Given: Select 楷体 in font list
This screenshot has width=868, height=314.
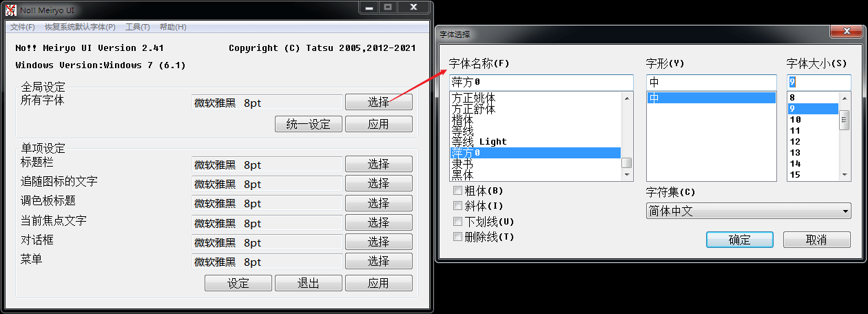Looking at the screenshot, I should [535, 120].
